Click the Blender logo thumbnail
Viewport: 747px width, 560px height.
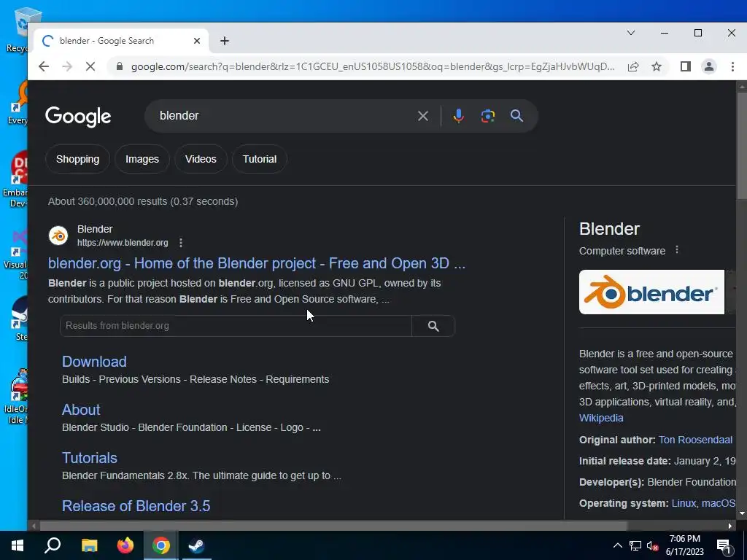tap(651, 292)
